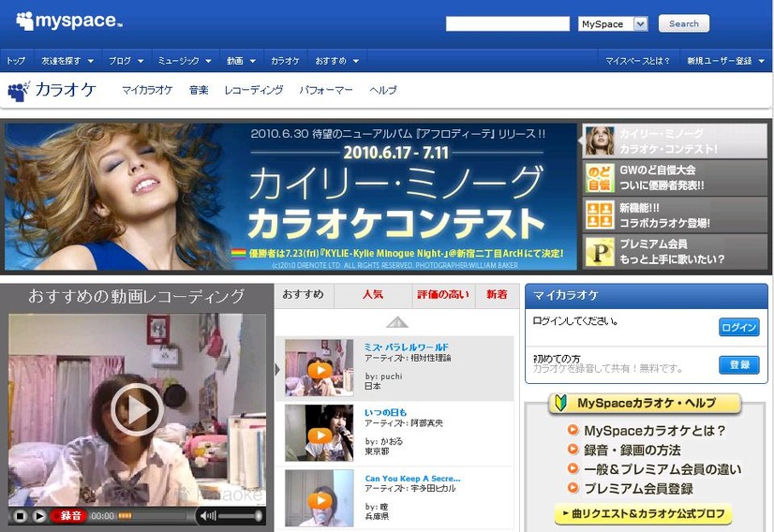
Task: Switch to the 新着 tab
Action: [497, 295]
